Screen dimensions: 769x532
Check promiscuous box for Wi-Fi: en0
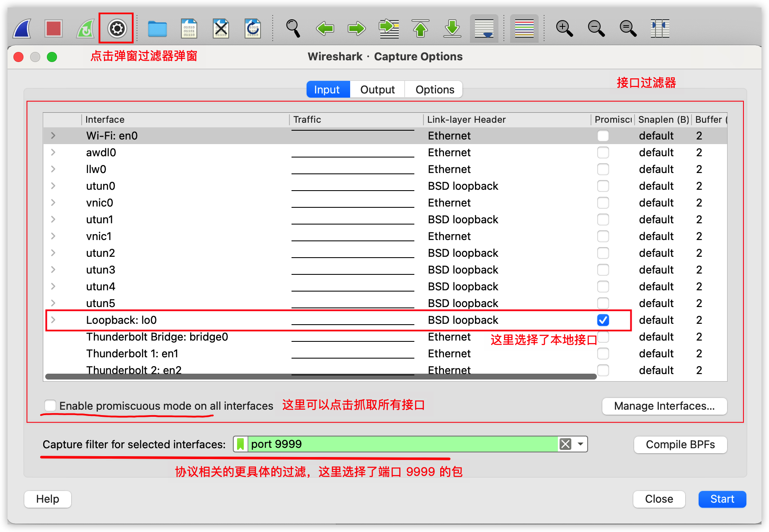point(603,136)
